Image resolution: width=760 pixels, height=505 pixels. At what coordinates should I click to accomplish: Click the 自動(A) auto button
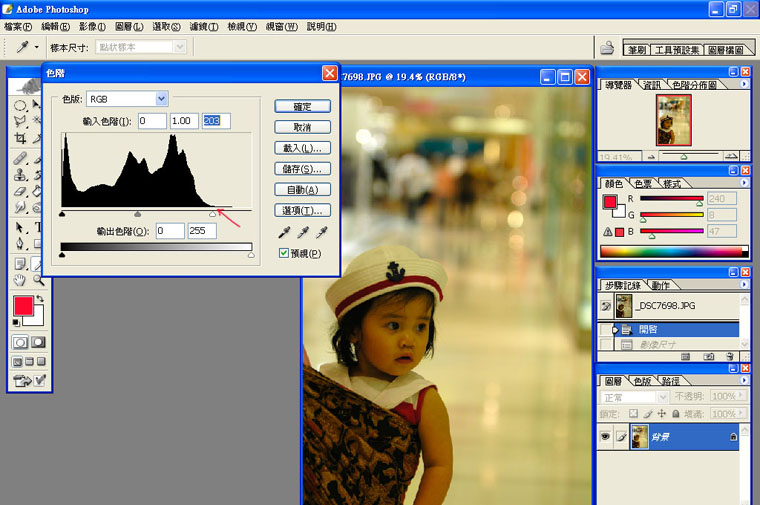coord(302,189)
